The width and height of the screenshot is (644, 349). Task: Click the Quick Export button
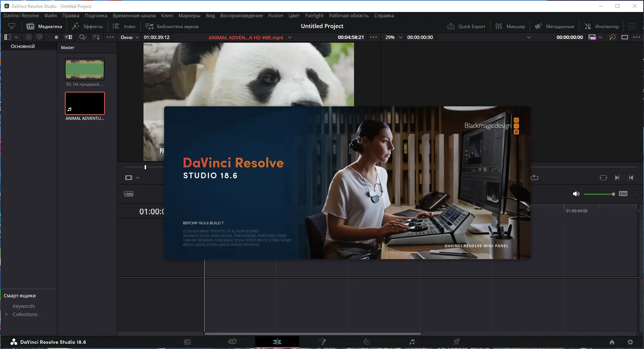click(466, 27)
